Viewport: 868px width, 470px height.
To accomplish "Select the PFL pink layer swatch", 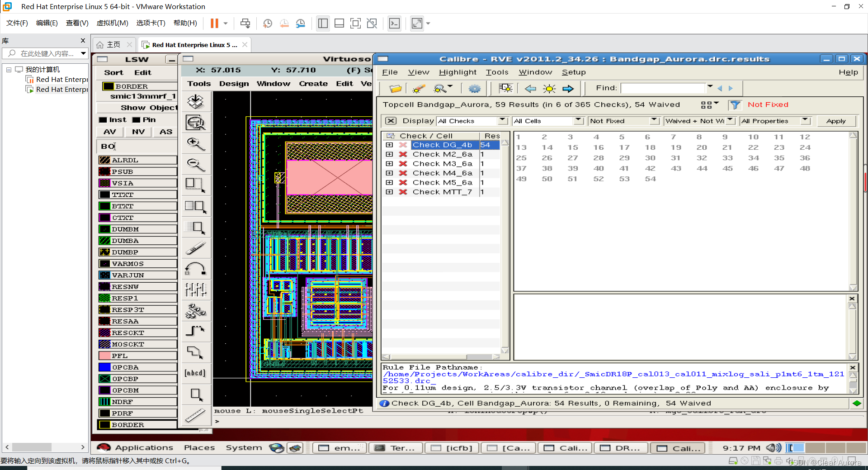I will [x=105, y=356].
